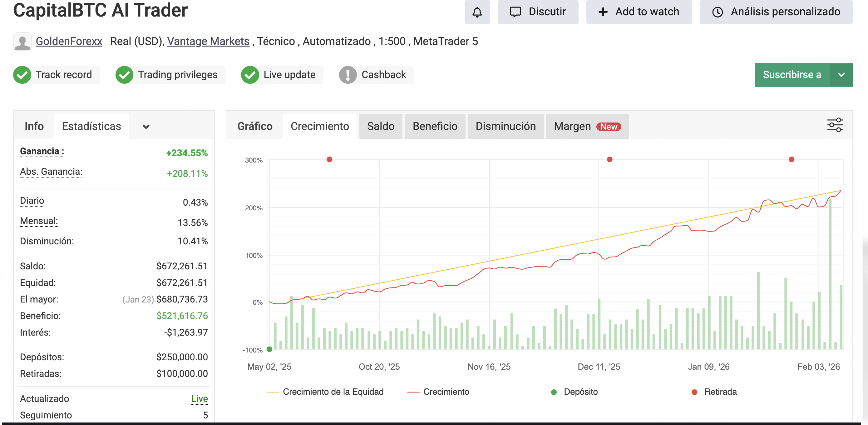Click the Discutir speech bubble icon
Viewport: 868px width, 425px height.
[x=515, y=12]
